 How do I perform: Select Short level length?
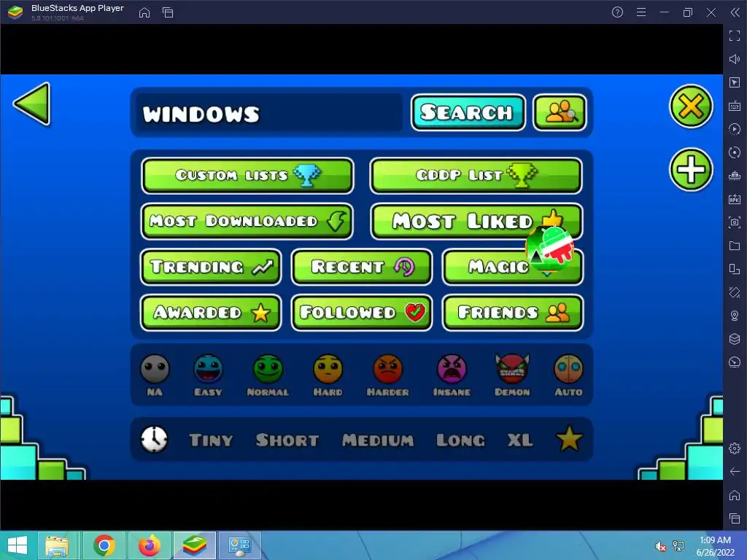287,440
